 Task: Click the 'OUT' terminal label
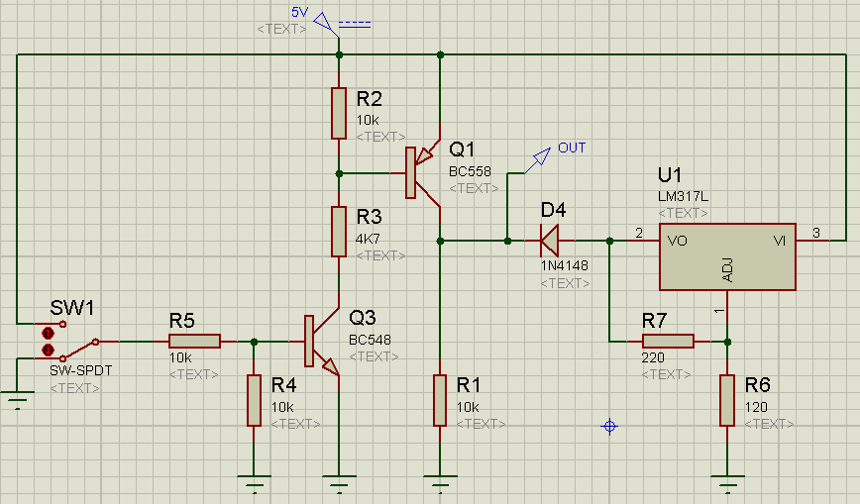point(572,149)
